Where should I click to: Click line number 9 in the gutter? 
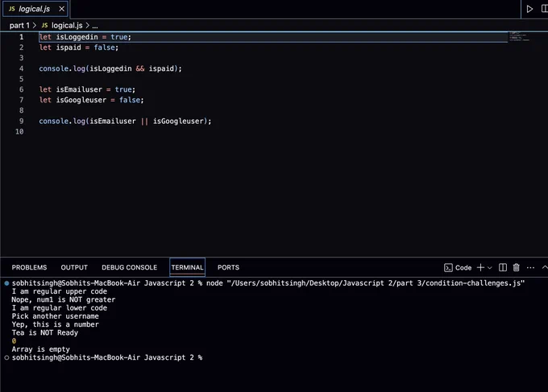pos(21,121)
